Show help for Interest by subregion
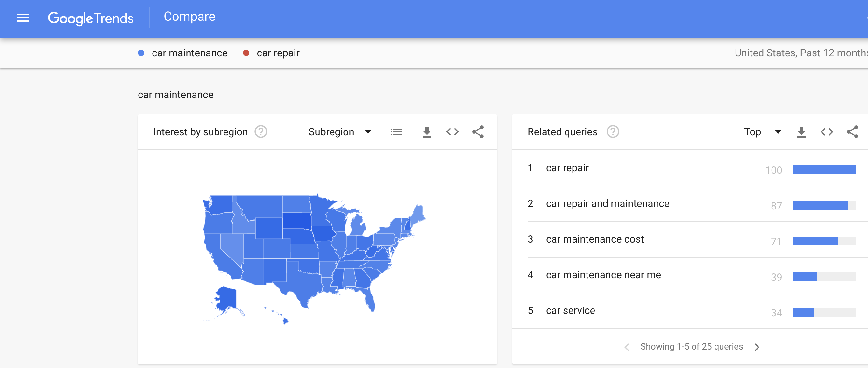This screenshot has width=868, height=368. [260, 131]
